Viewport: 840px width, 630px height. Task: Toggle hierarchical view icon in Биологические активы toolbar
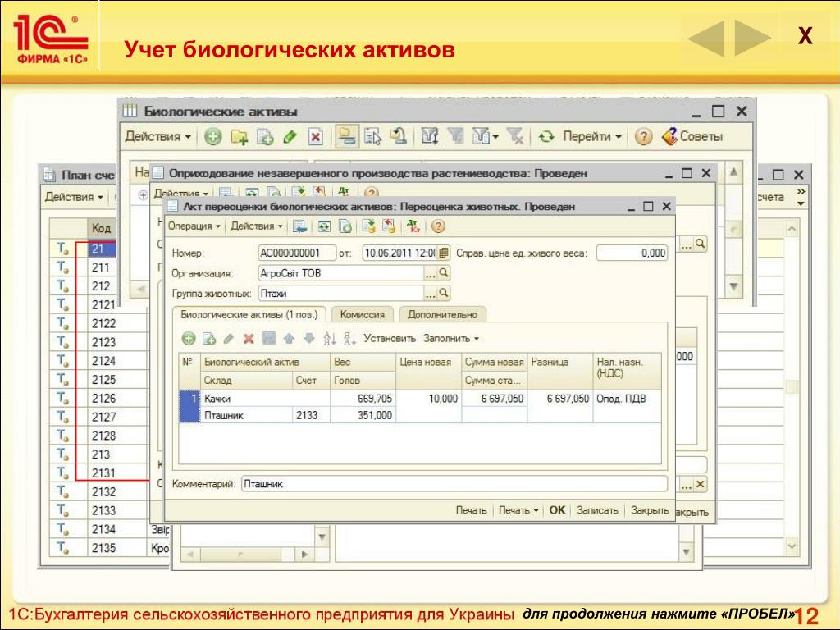[347, 137]
